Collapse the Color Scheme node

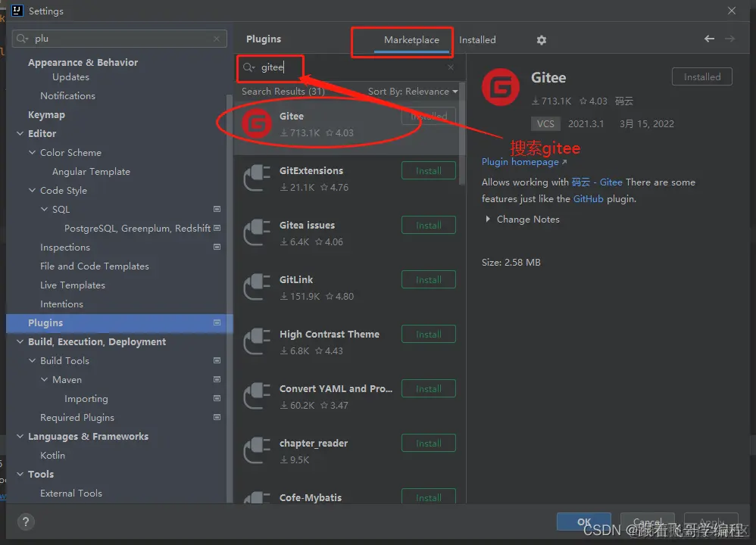(x=32, y=152)
